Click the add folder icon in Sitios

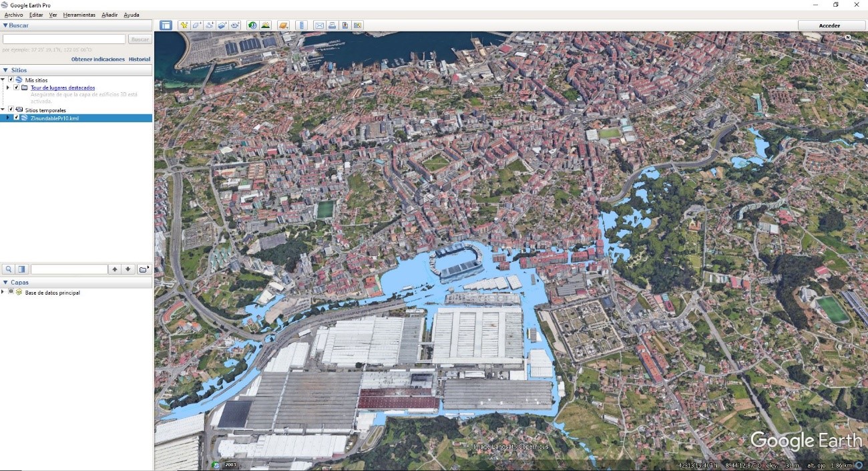click(144, 269)
